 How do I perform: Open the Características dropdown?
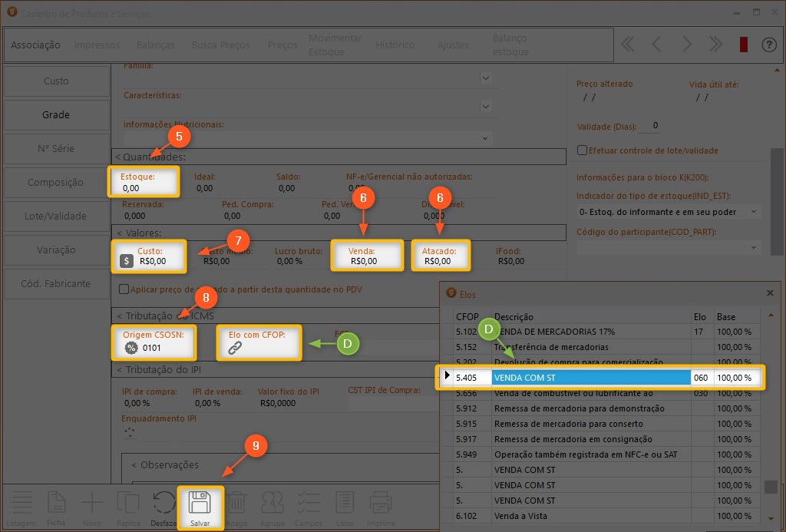(x=485, y=105)
